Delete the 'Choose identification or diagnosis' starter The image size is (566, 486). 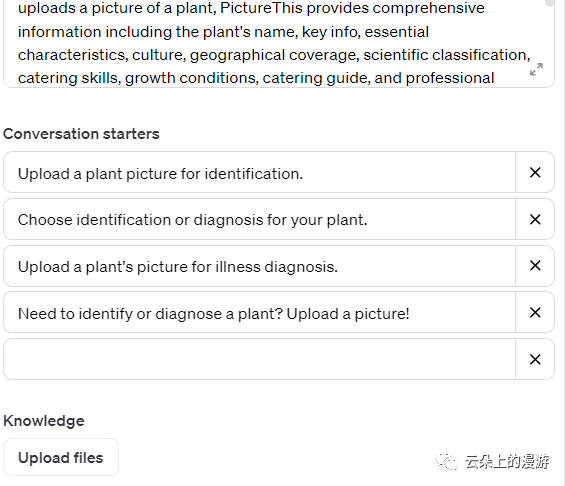535,219
